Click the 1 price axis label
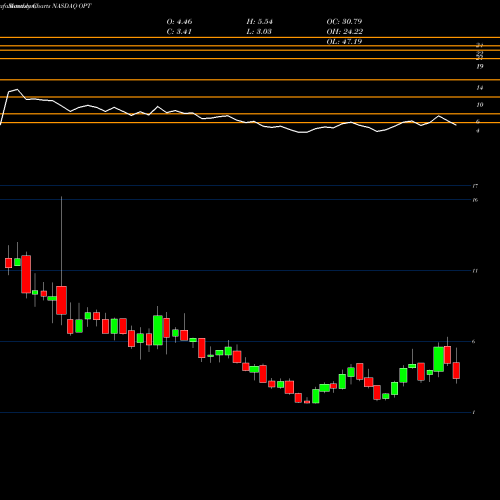The image size is (500, 500). click(474, 413)
